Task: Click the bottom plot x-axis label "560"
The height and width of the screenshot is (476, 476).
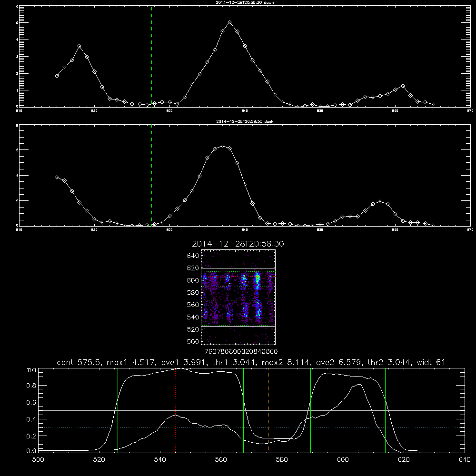Action: pyautogui.click(x=221, y=460)
